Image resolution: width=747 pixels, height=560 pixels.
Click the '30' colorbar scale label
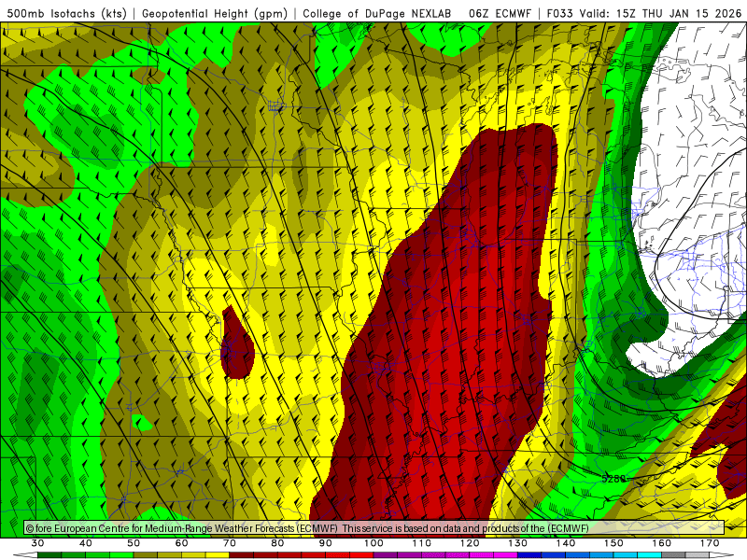click(x=37, y=543)
